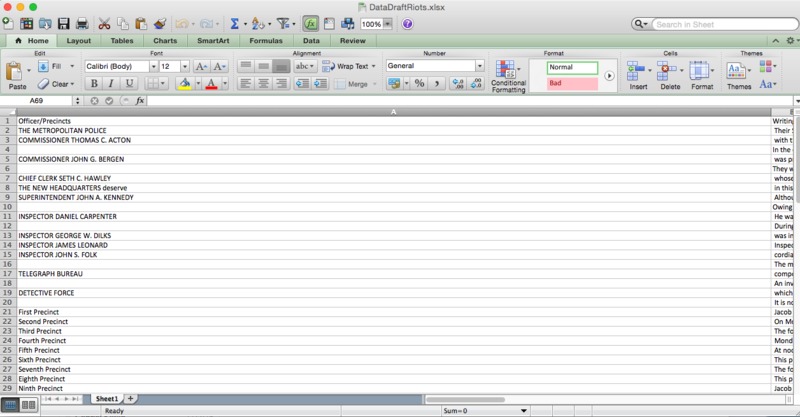Center text horizontally
The width and height of the screenshot is (800, 417).
pos(263,83)
